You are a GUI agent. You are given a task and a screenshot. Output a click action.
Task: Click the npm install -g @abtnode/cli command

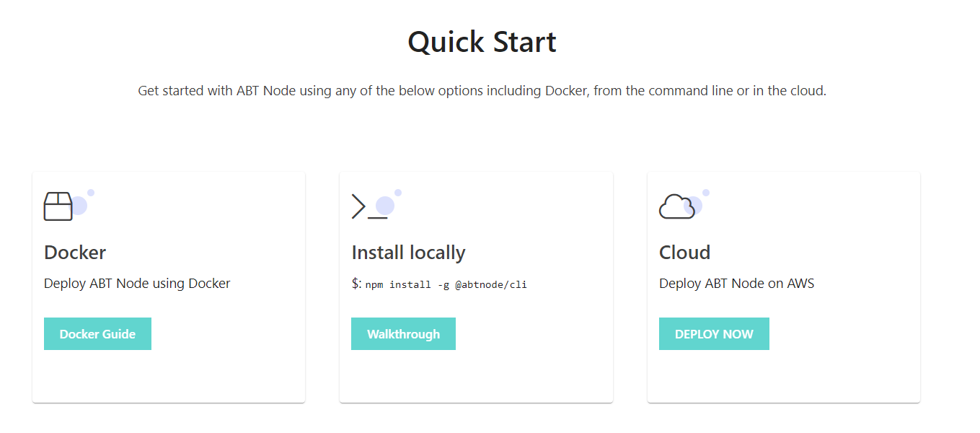446,284
